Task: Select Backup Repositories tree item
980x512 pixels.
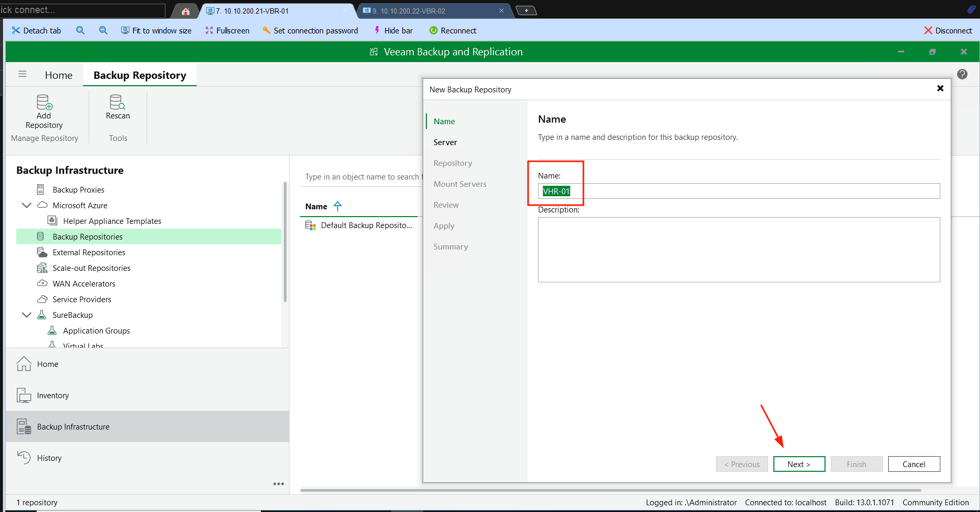Action: (149, 236)
